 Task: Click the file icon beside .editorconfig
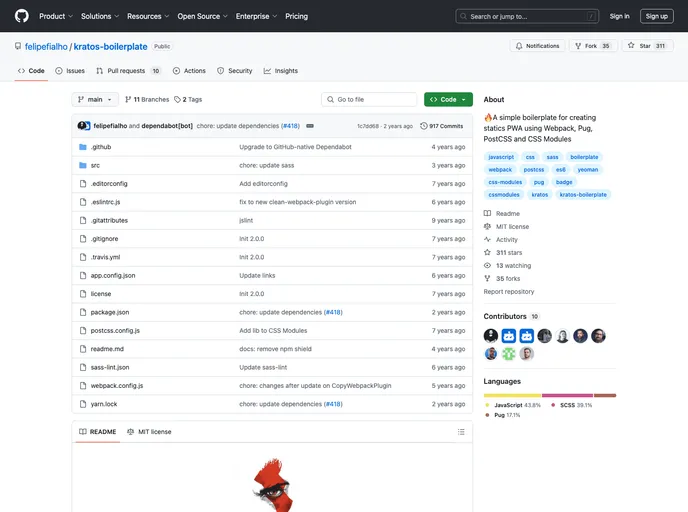click(x=83, y=184)
